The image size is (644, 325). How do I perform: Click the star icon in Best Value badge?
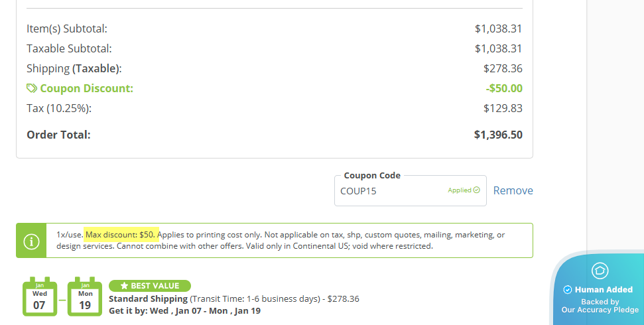coord(123,286)
